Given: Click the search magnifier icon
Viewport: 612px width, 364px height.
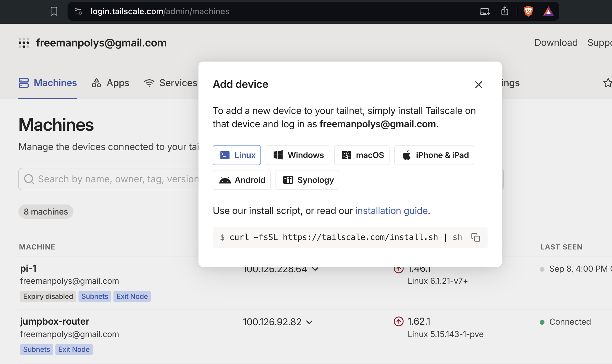Looking at the screenshot, I should pyautogui.click(x=29, y=179).
